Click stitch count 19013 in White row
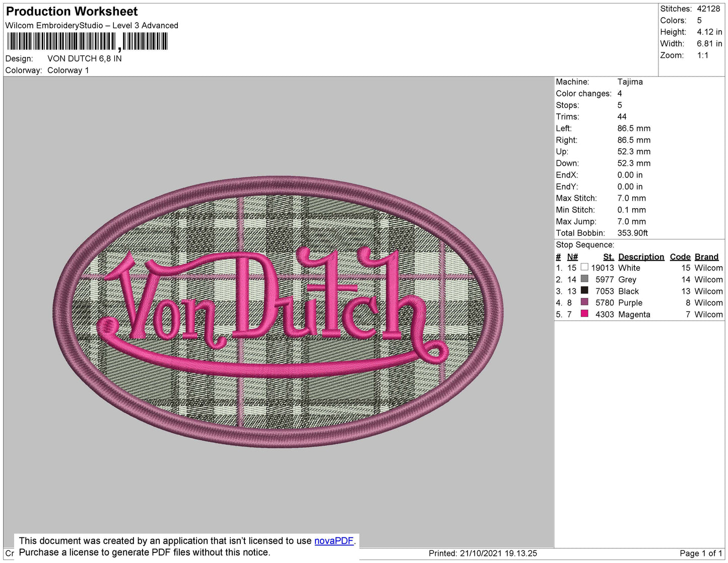The height and width of the screenshot is (563, 728). click(603, 268)
